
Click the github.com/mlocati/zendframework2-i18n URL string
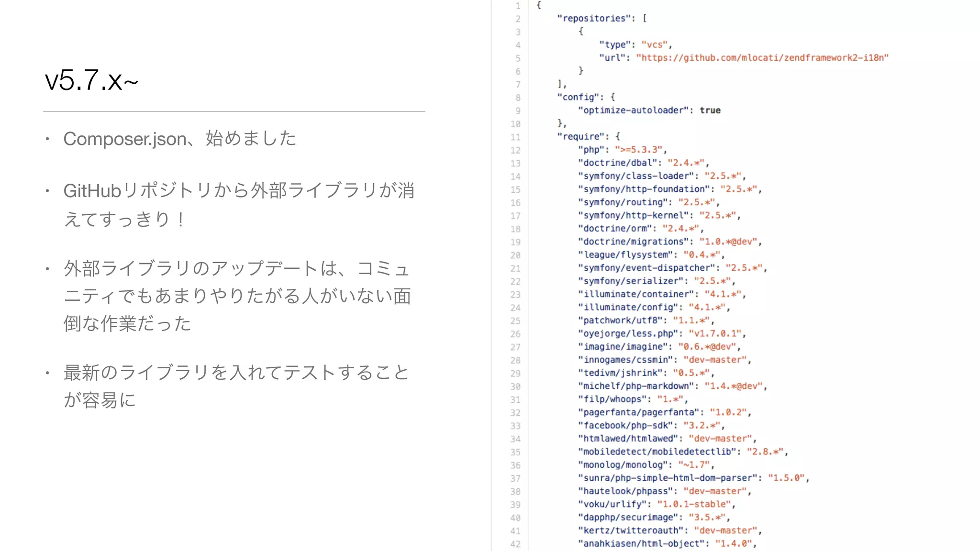pos(762,57)
